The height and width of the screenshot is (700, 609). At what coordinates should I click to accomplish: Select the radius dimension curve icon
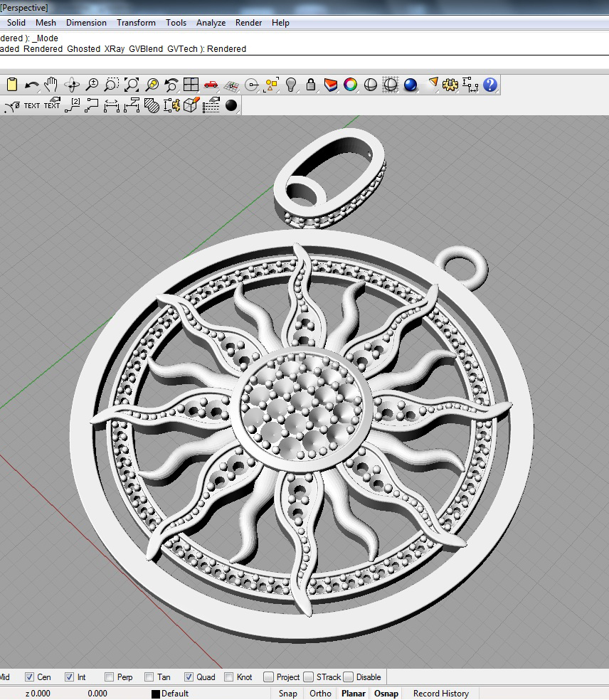[x=12, y=106]
